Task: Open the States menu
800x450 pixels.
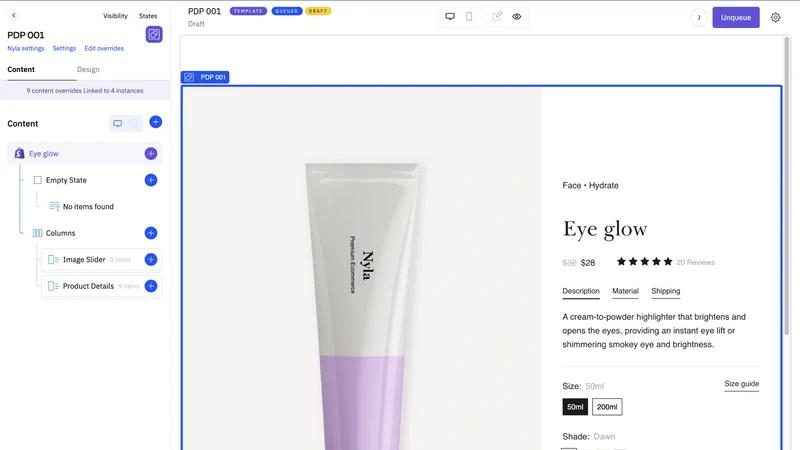Action: [148, 16]
